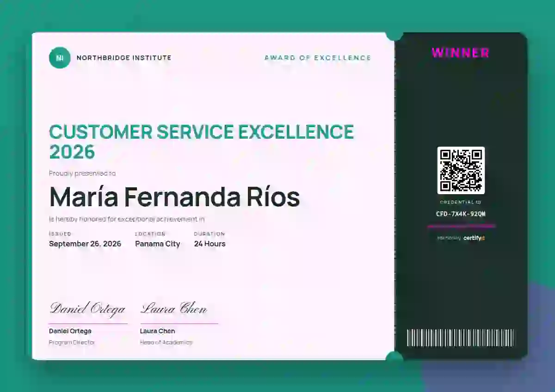555x392 pixels.
Task: Click the printed name Daniel Ortega
Action: click(70, 331)
